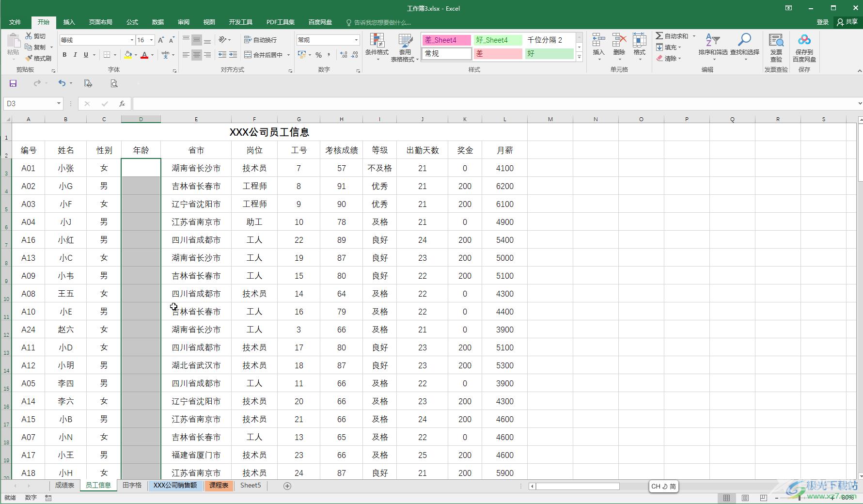The width and height of the screenshot is (863, 504).
Task: Decrease font size with the smaller A icon
Action: [x=172, y=40]
